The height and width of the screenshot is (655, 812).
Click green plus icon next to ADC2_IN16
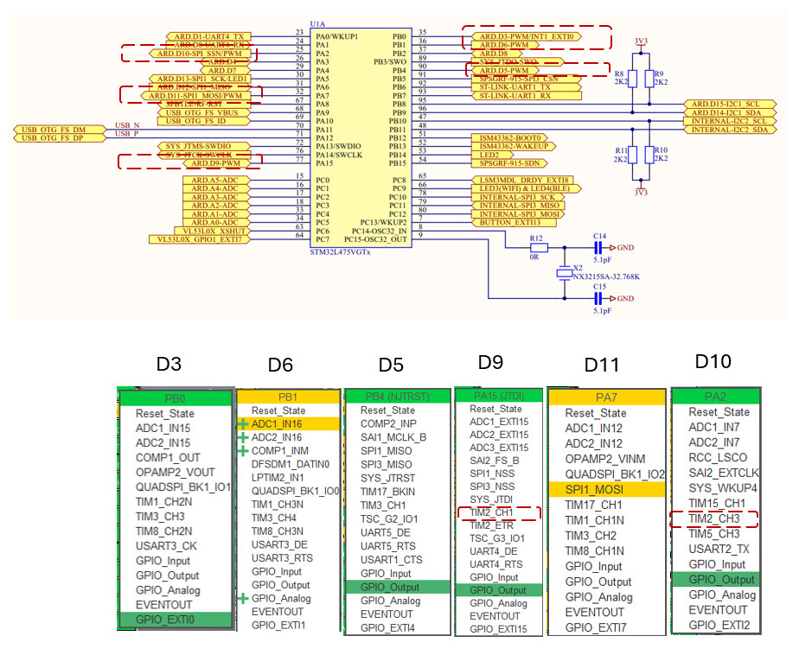pyautogui.click(x=244, y=437)
